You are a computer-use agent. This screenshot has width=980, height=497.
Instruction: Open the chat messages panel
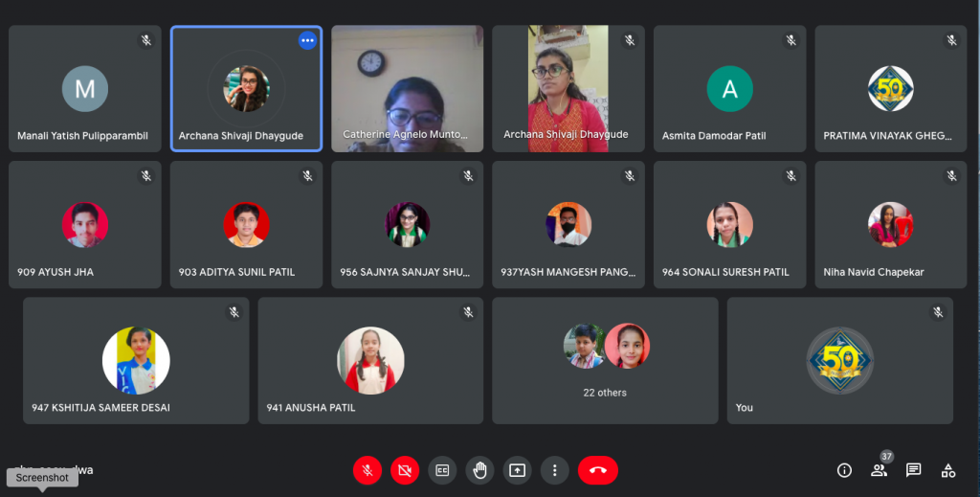click(914, 470)
